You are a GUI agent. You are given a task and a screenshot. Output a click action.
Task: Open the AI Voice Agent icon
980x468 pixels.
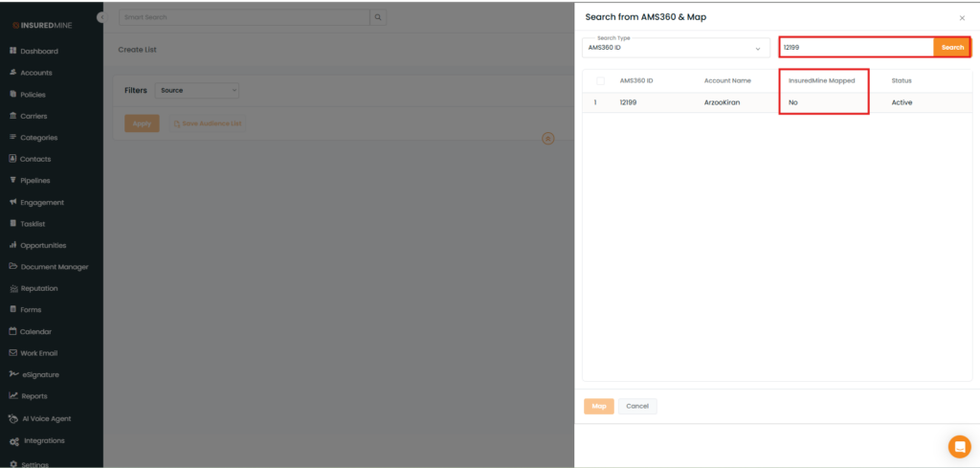click(x=13, y=418)
